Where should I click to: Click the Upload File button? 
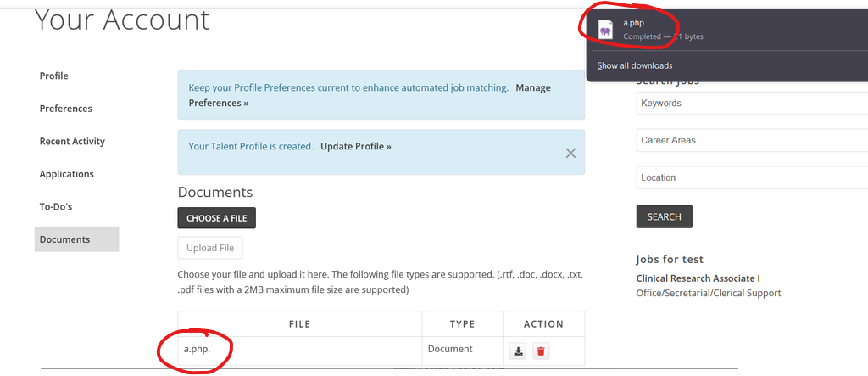coord(210,248)
